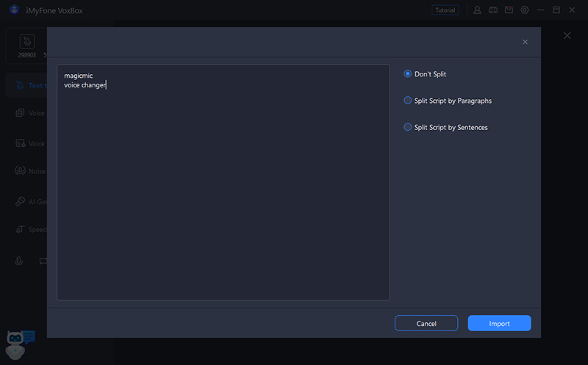Viewport: 588px width, 365px height.
Task: Open the second Voice sidebar item
Action: tap(30, 143)
